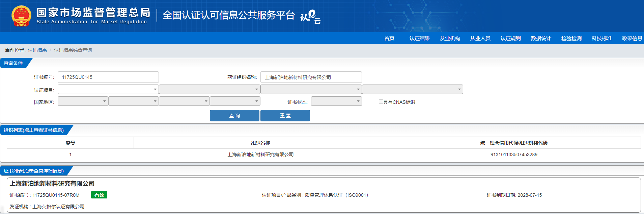The image size is (644, 214).
Task: Click the green 有效 status badge
Action: (x=99, y=195)
